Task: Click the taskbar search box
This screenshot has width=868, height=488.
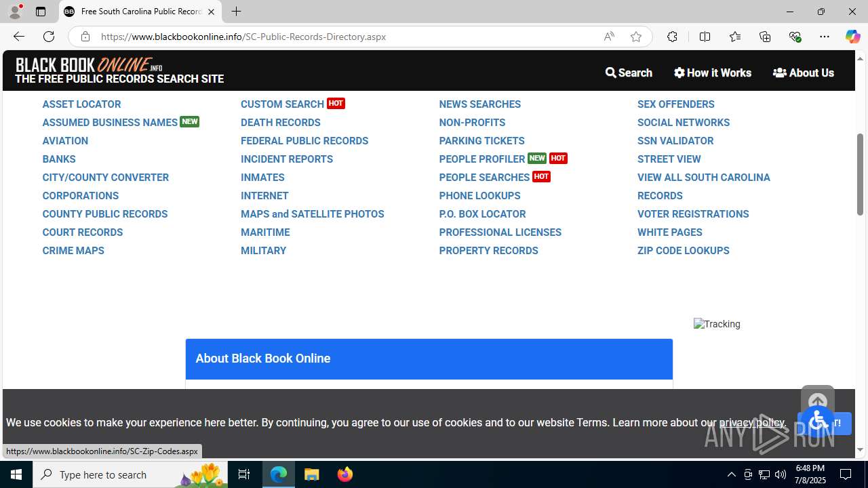Action: [x=130, y=474]
